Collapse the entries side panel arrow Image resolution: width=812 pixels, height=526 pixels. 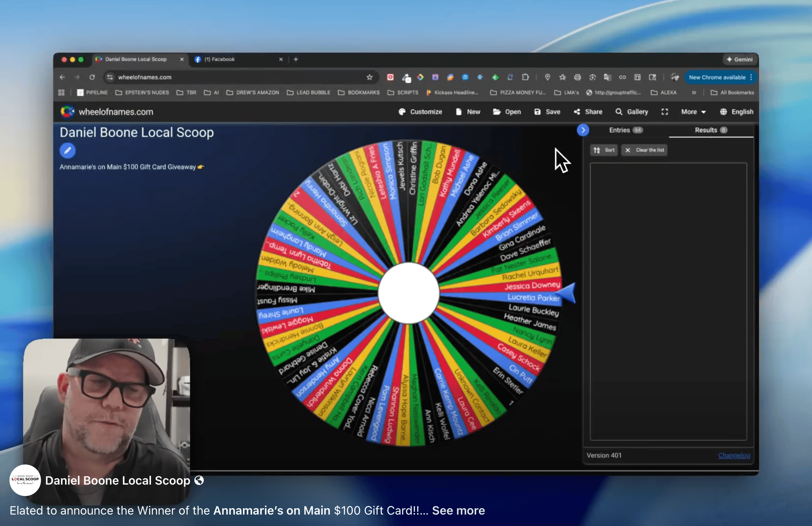pyautogui.click(x=583, y=130)
